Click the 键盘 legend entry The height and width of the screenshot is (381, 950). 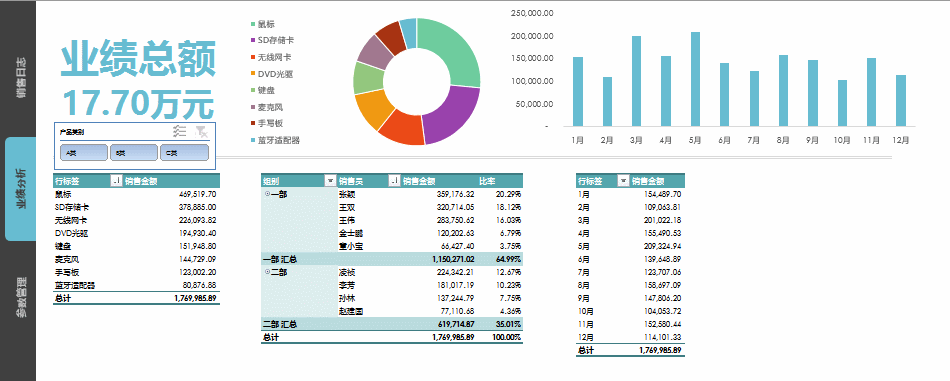pyautogui.click(x=263, y=90)
